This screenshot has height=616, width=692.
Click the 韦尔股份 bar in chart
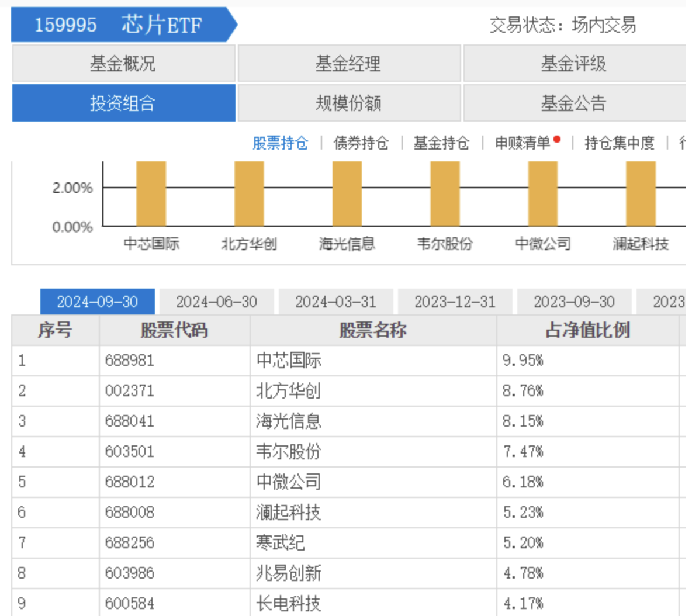[x=445, y=193]
